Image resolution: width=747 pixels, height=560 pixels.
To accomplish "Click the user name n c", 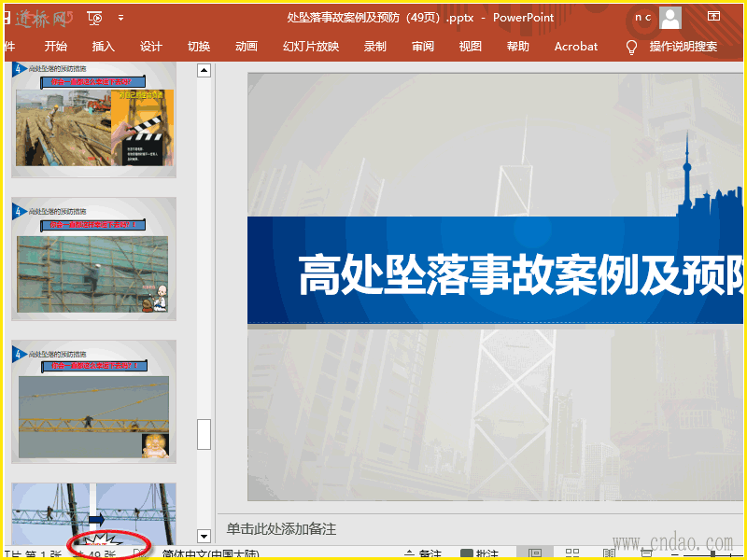I will 642,18.
